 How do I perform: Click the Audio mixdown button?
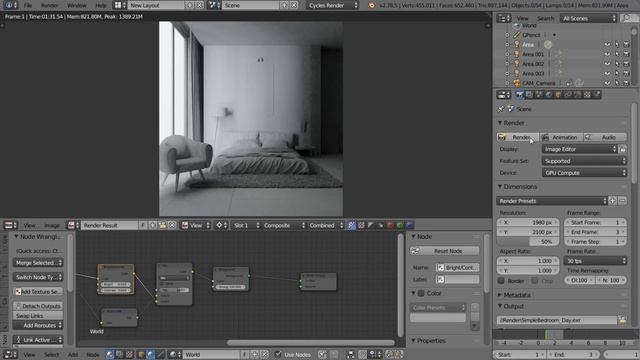click(604, 138)
